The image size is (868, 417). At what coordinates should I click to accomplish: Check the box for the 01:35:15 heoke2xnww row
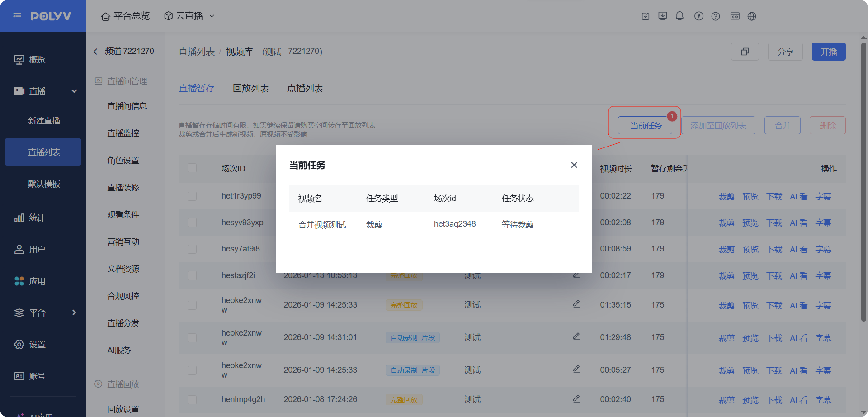coord(192,305)
